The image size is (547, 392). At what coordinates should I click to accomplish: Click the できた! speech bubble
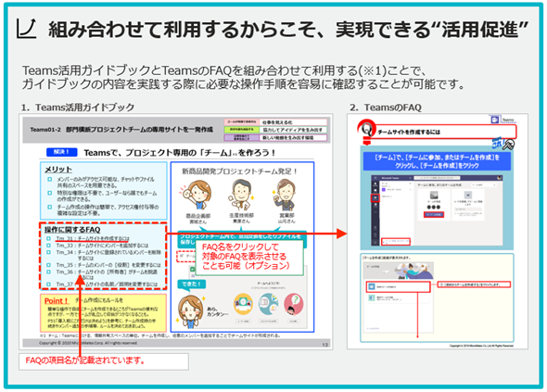coord(192,285)
